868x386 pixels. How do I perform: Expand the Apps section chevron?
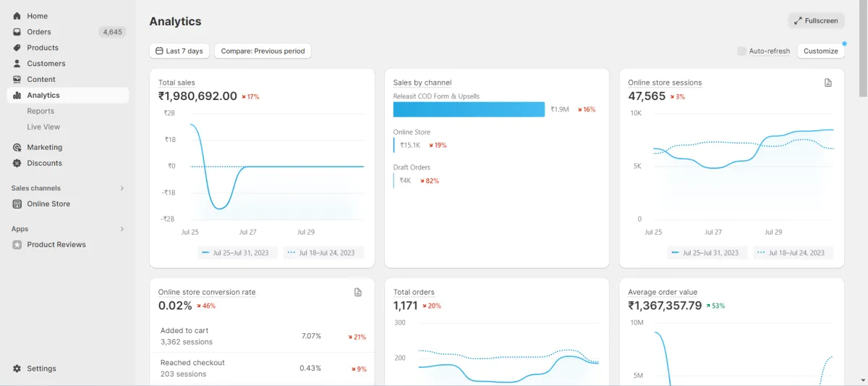(x=122, y=229)
